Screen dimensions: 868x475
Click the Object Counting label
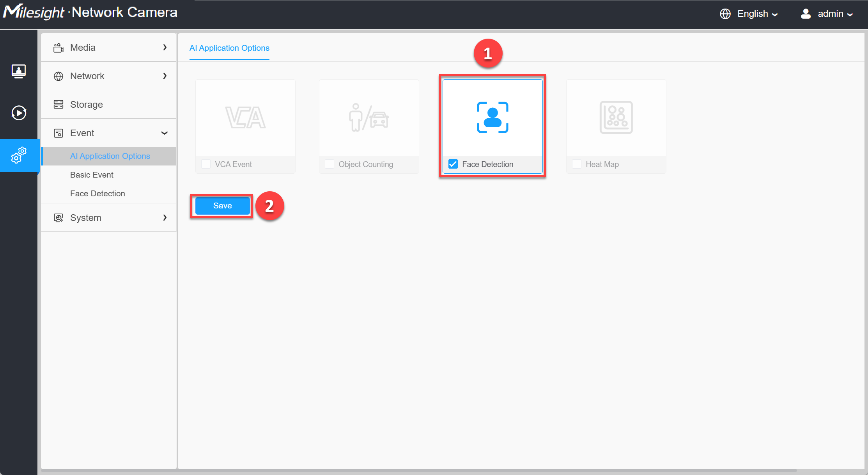click(x=366, y=164)
